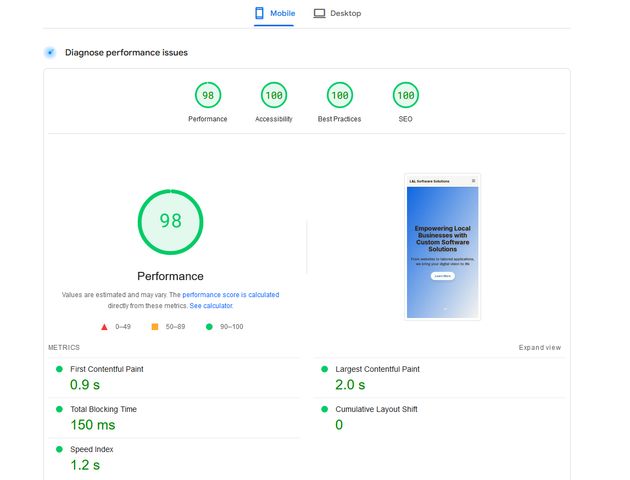Open the See calculator link
Image resolution: width=630 pixels, height=480 pixels.
(x=211, y=306)
